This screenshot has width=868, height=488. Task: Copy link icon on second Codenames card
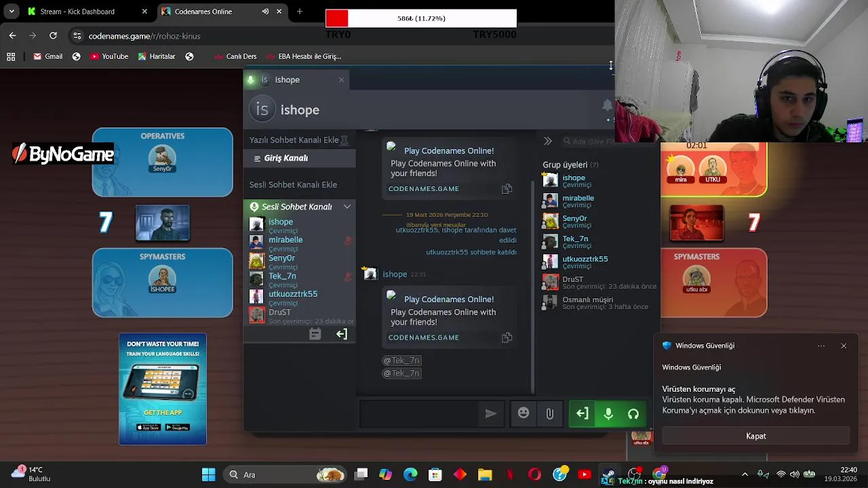(x=507, y=338)
